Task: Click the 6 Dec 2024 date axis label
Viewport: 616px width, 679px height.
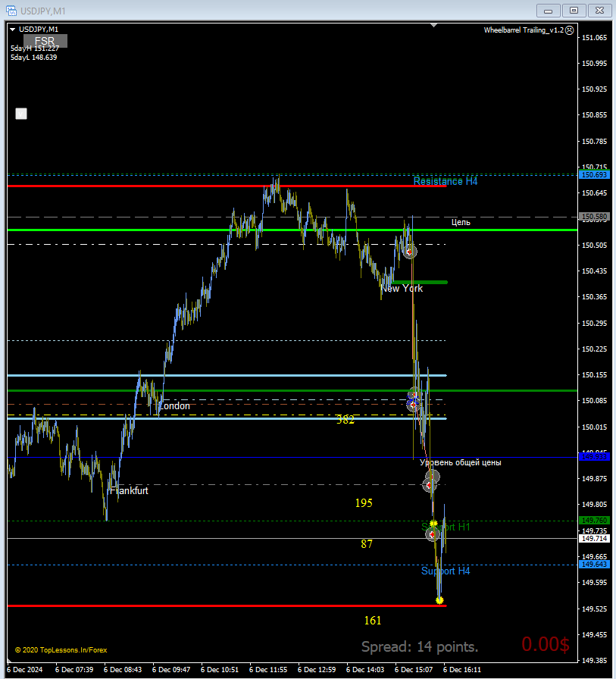Action: pos(25,669)
